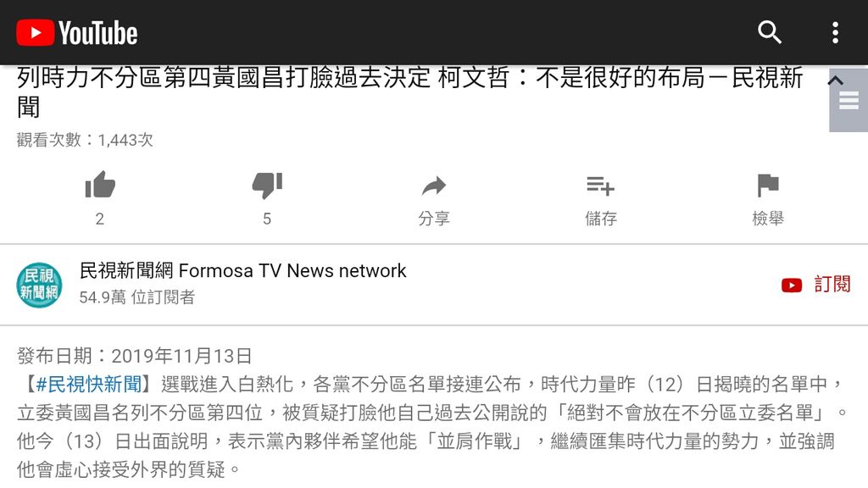
Task: Share video using arrow icon
Action: [x=433, y=186]
